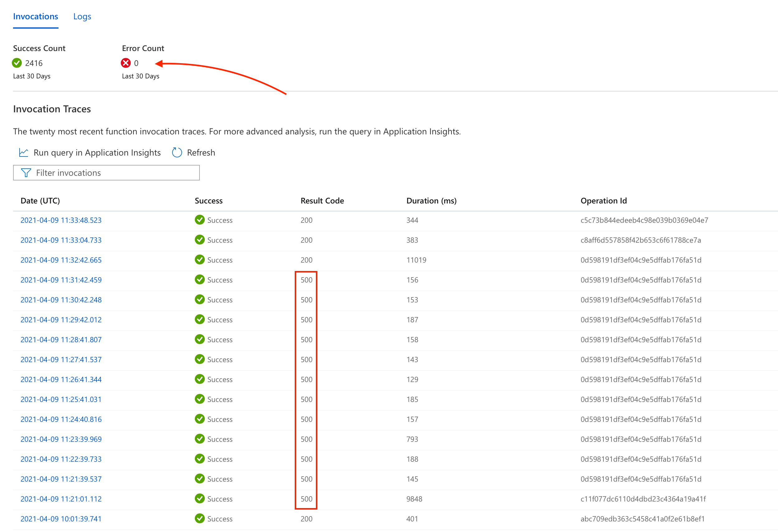The width and height of the screenshot is (778, 532).
Task: Run query in Application Insights
Action: [97, 152]
